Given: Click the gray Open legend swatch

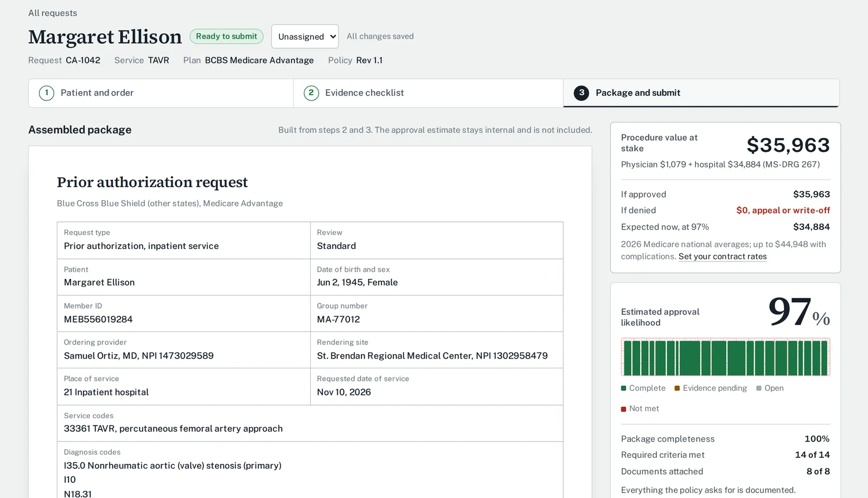Looking at the screenshot, I should (759, 388).
